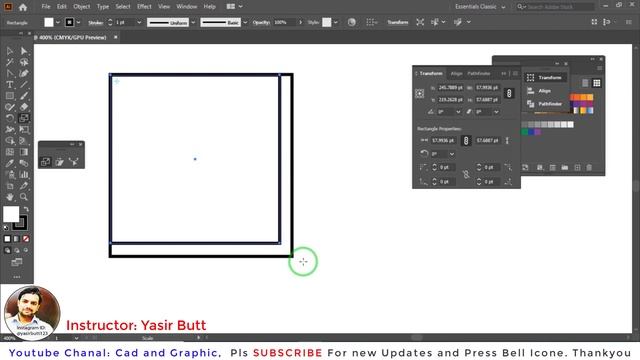Open rotate angle dropdown in Transform panel
640x360 pixels.
tap(458, 111)
